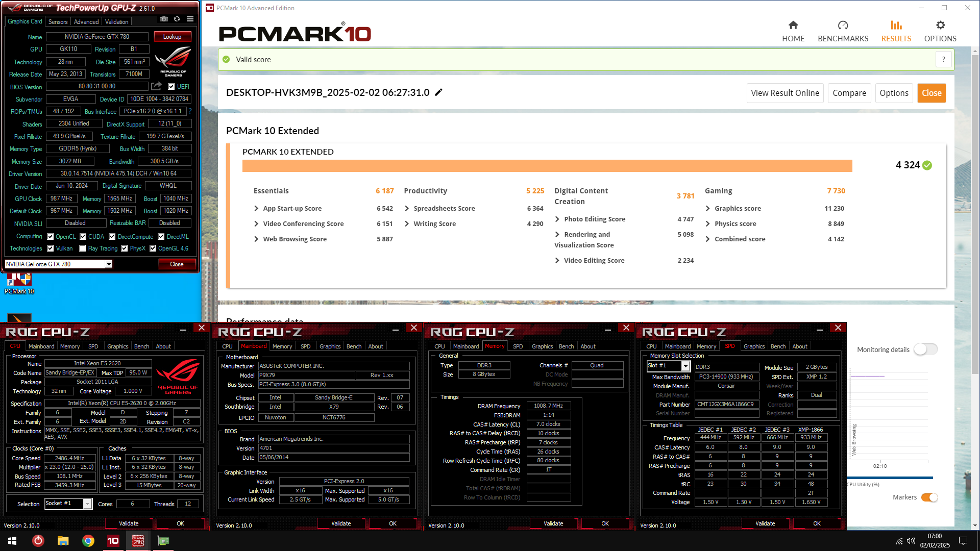Viewport: 980px width, 551px height.
Task: Click red power icon in taskbar
Action: click(38, 541)
